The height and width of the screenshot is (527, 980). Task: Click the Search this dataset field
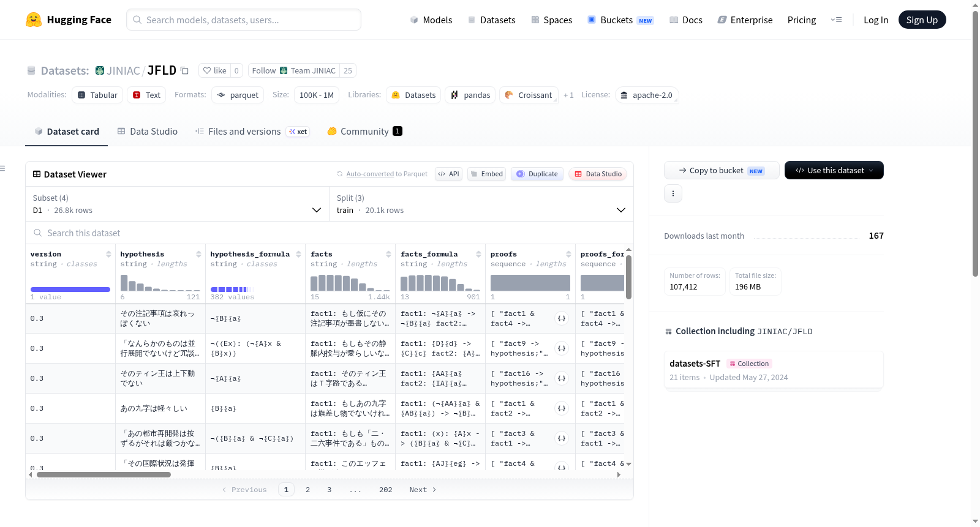pyautogui.click(x=330, y=233)
